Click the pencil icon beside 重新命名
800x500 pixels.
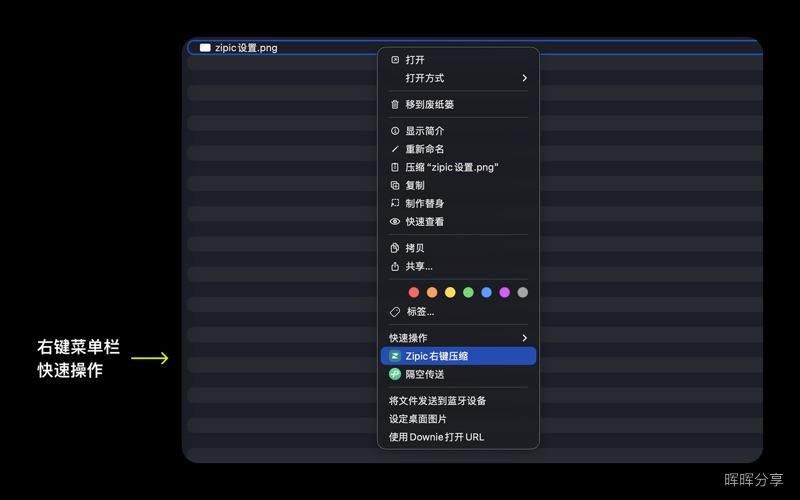pyautogui.click(x=395, y=149)
